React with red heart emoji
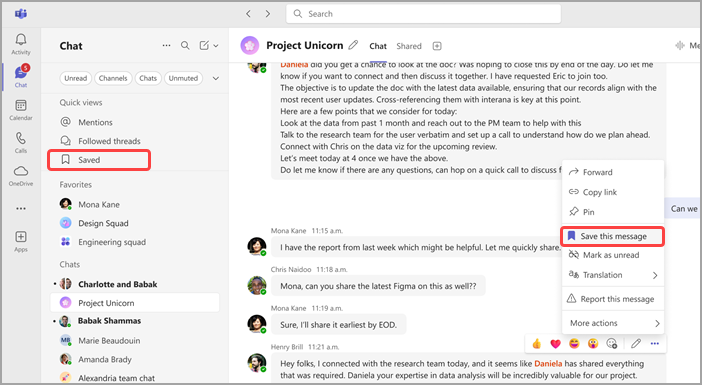Image resolution: width=702 pixels, height=385 pixels. (x=556, y=344)
